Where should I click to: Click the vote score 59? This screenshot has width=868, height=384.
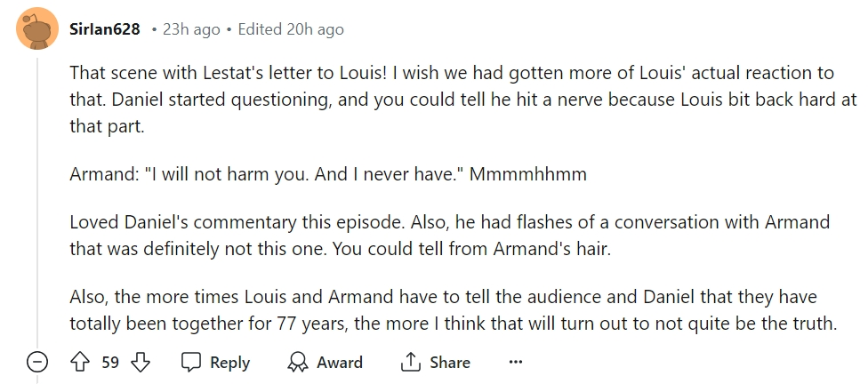pyautogui.click(x=110, y=363)
